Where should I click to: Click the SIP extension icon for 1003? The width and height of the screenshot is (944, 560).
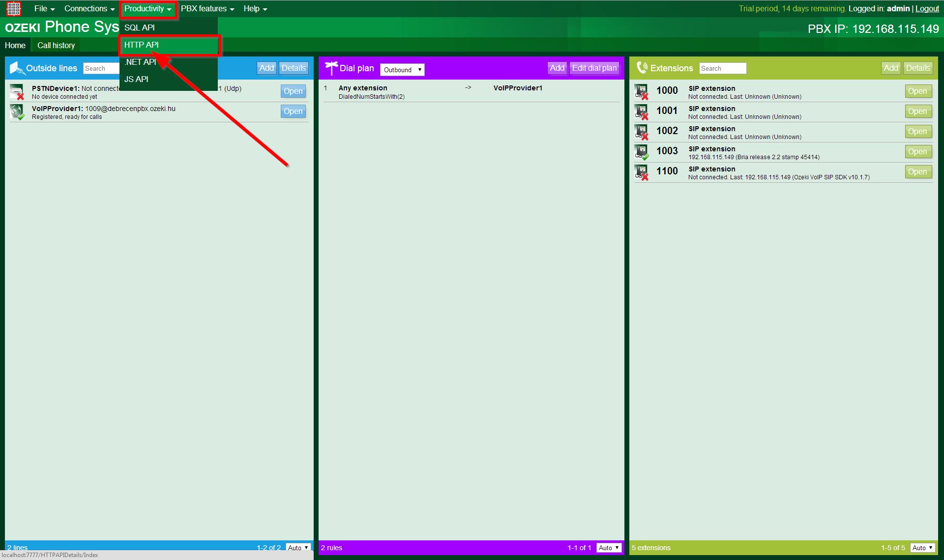[x=643, y=151]
